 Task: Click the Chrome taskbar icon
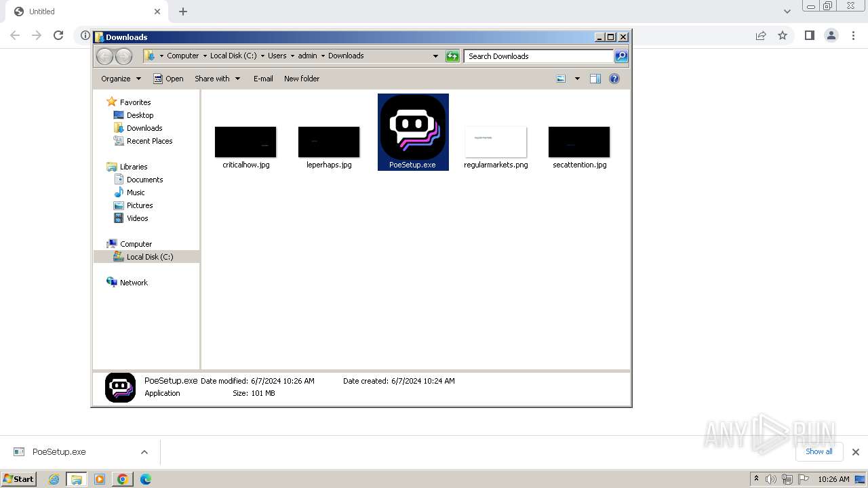(122, 479)
